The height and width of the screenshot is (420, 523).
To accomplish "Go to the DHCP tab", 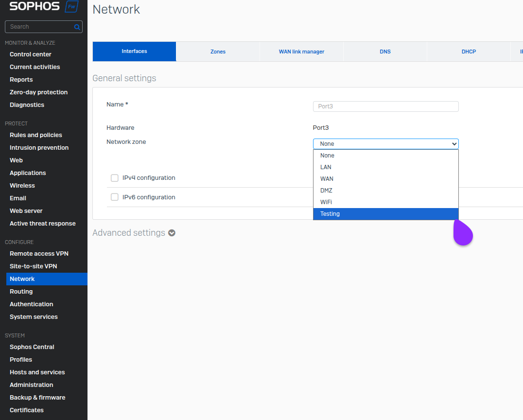I will [469, 52].
